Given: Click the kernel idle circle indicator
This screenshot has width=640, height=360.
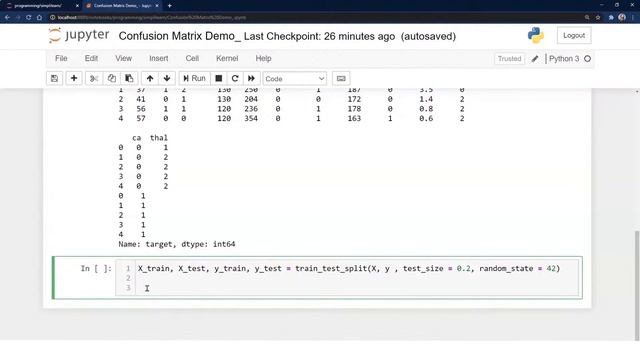Looking at the screenshot, I should coord(587,59).
